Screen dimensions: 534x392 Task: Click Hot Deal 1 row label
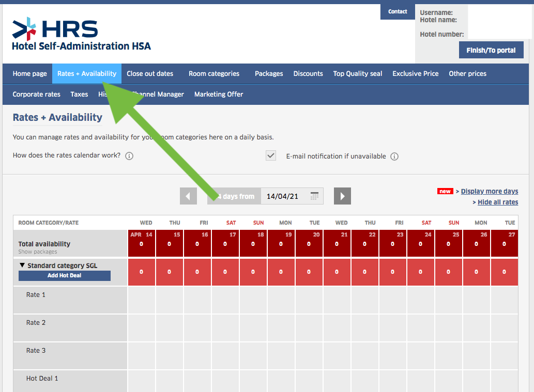click(42, 379)
